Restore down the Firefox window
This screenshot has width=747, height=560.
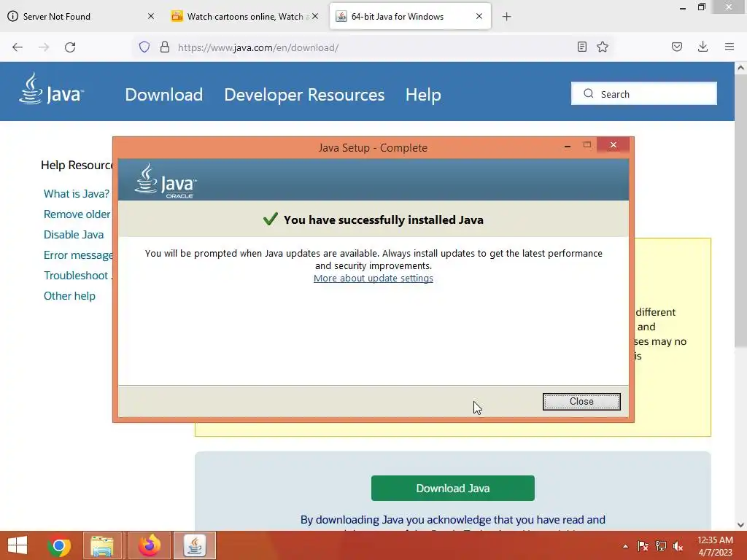701,7
